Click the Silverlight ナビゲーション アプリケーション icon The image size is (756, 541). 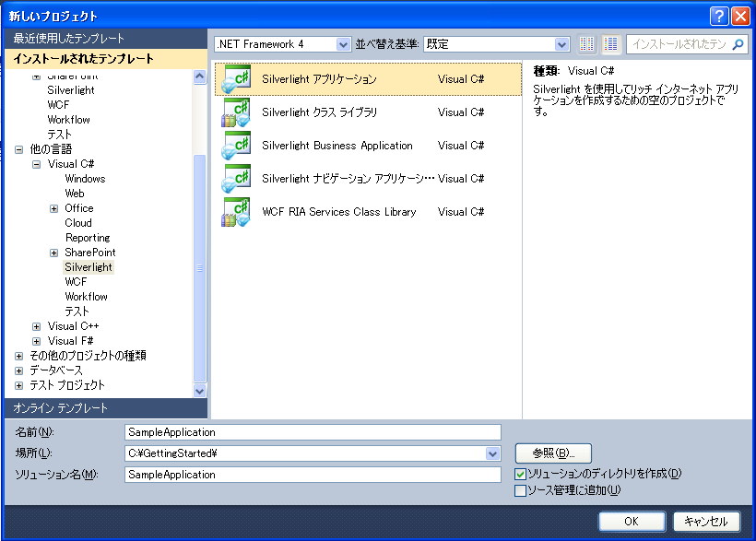236,179
